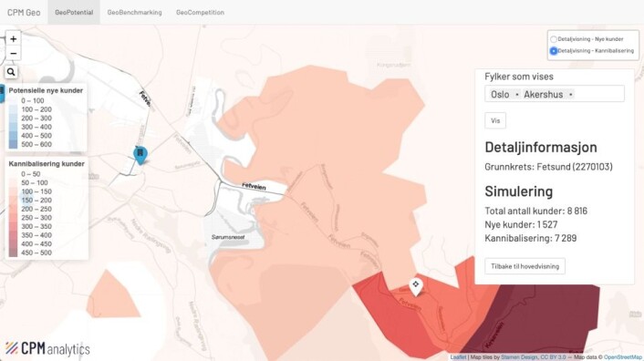Zoom in on the map

tap(13, 39)
